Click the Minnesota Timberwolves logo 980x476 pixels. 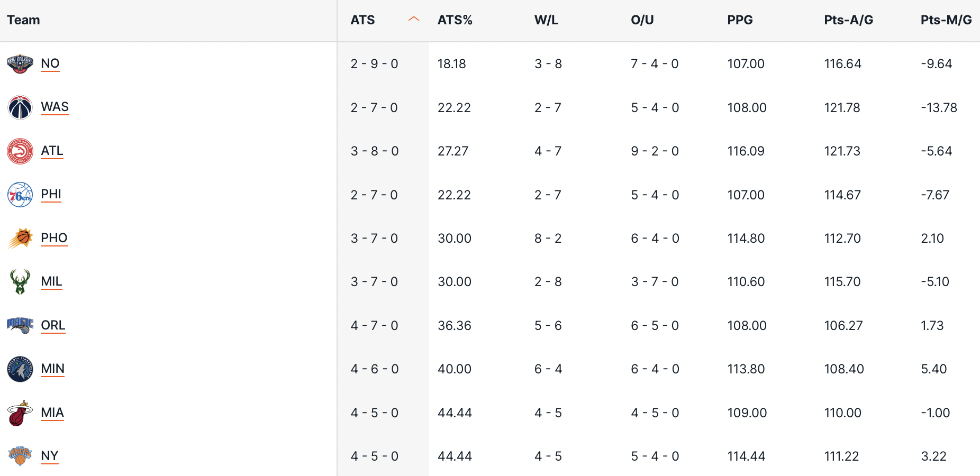(20, 369)
